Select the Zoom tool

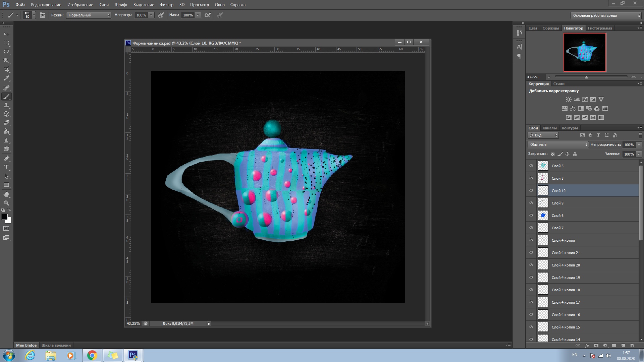coord(6,203)
